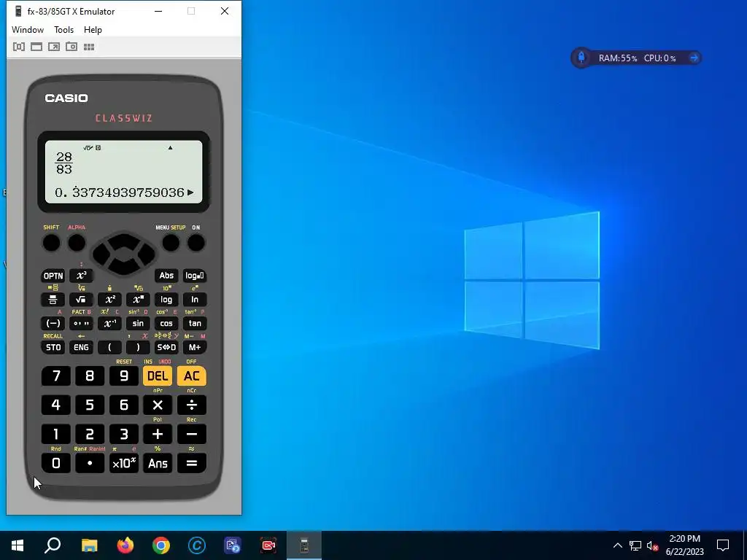Tap the number 3 key
Image resolution: width=747 pixels, height=560 pixels.
point(124,435)
